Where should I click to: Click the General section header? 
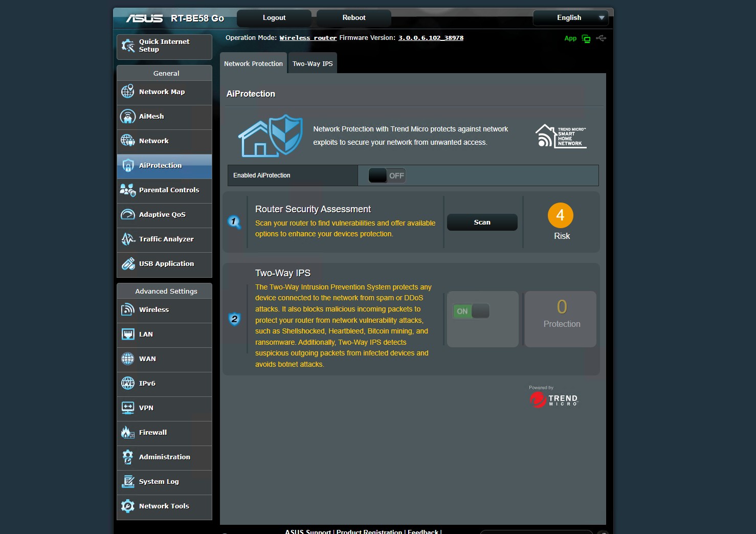(x=164, y=73)
